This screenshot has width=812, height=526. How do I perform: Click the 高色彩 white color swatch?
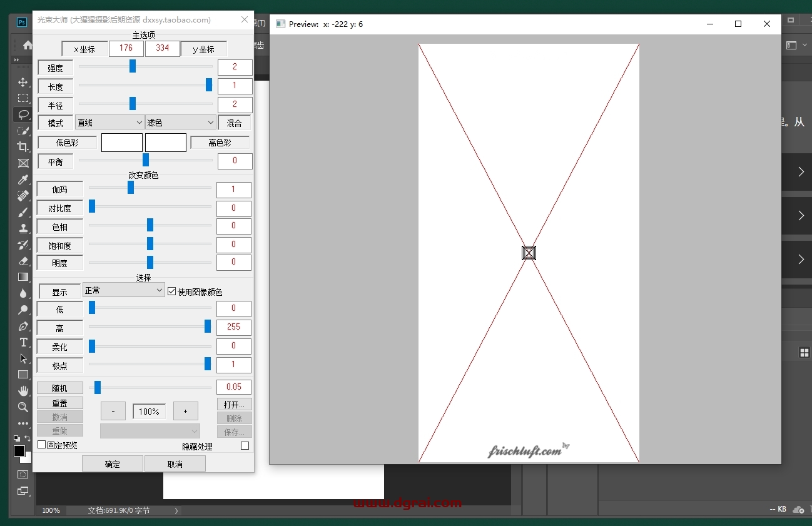[166, 143]
